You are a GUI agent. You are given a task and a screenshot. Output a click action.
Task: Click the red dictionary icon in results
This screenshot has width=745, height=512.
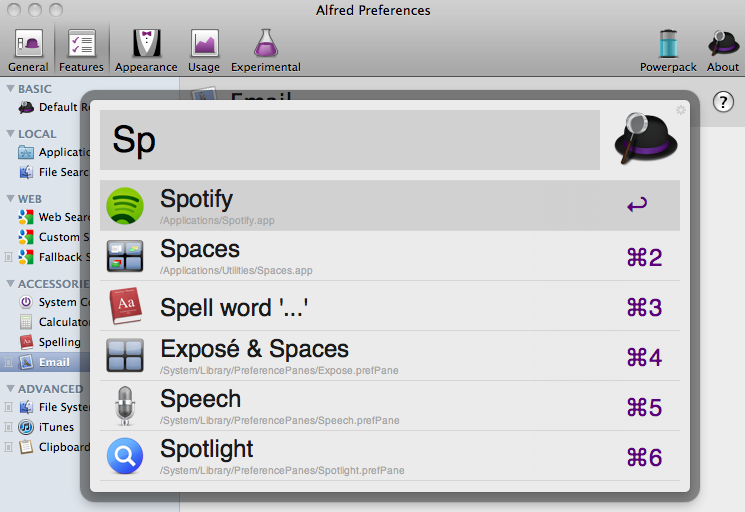pyautogui.click(x=125, y=305)
